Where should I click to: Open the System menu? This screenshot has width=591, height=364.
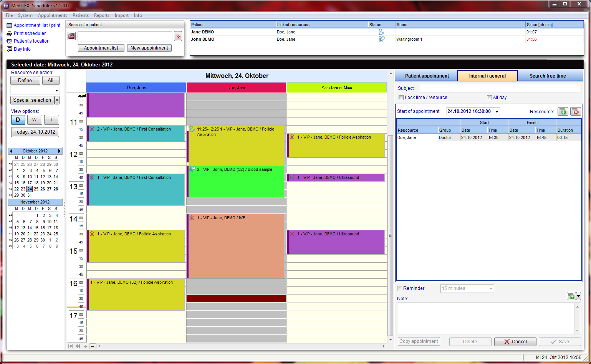click(x=25, y=15)
